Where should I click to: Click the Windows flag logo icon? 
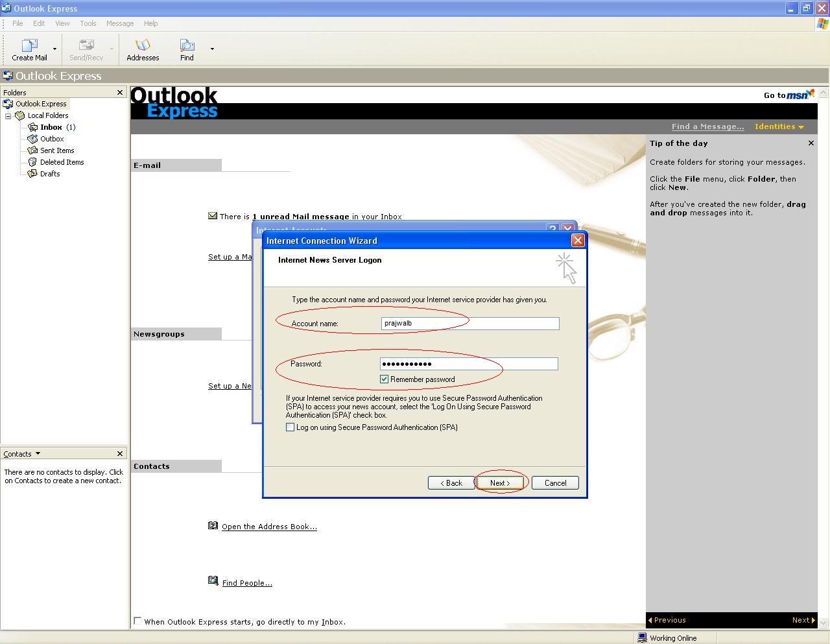tap(822, 23)
